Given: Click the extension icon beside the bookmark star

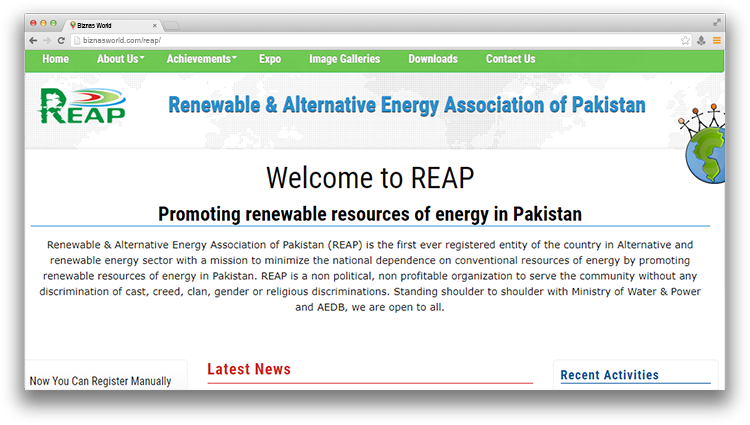Looking at the screenshot, I should tap(701, 40).
